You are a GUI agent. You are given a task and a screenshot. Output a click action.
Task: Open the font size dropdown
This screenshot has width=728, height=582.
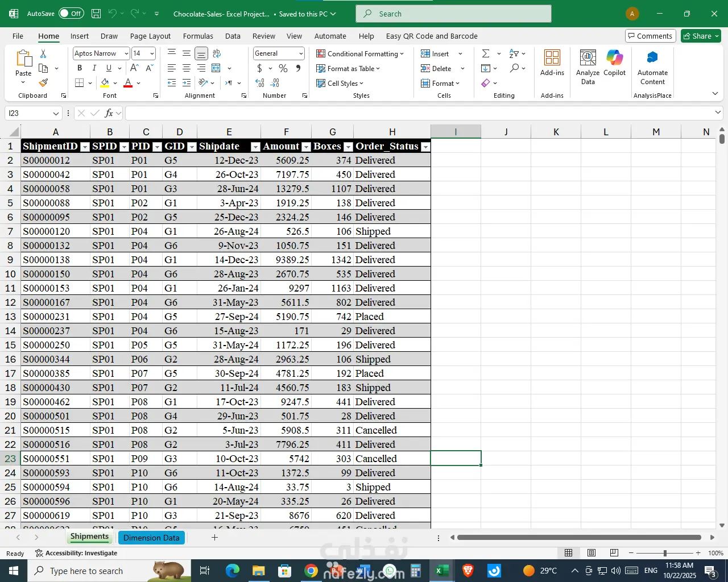[152, 53]
